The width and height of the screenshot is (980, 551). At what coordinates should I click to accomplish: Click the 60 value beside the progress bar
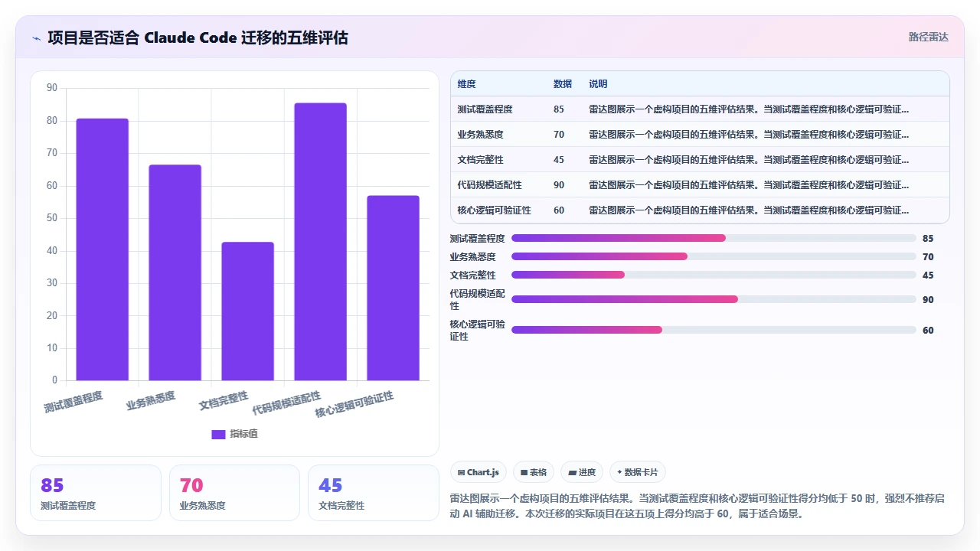tap(928, 331)
